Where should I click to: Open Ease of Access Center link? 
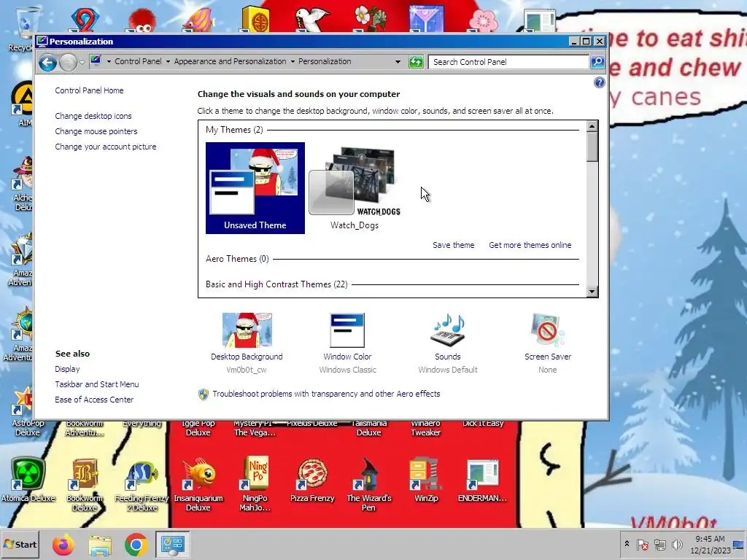pos(94,400)
